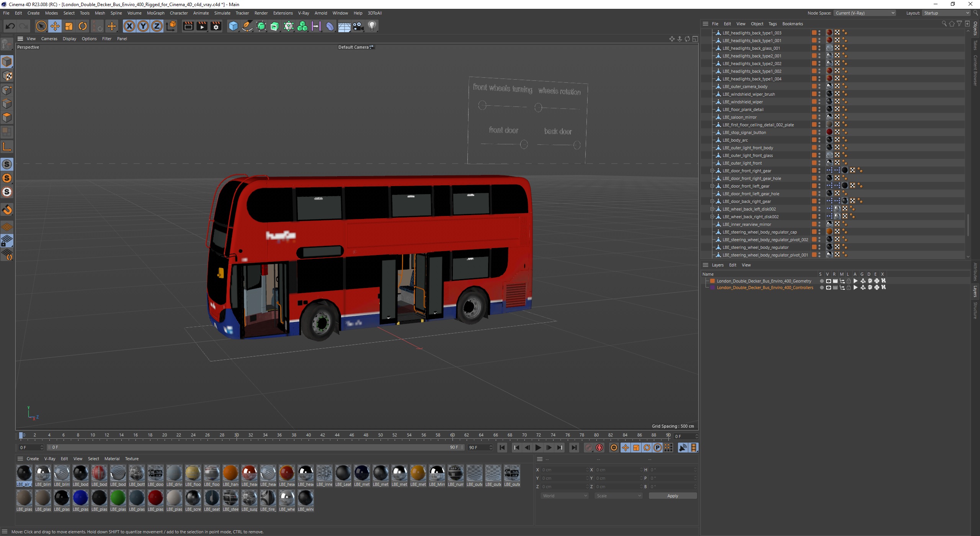The width and height of the screenshot is (980, 536).
Task: Expand LBE_door_back_right_gear tree item
Action: pos(712,201)
